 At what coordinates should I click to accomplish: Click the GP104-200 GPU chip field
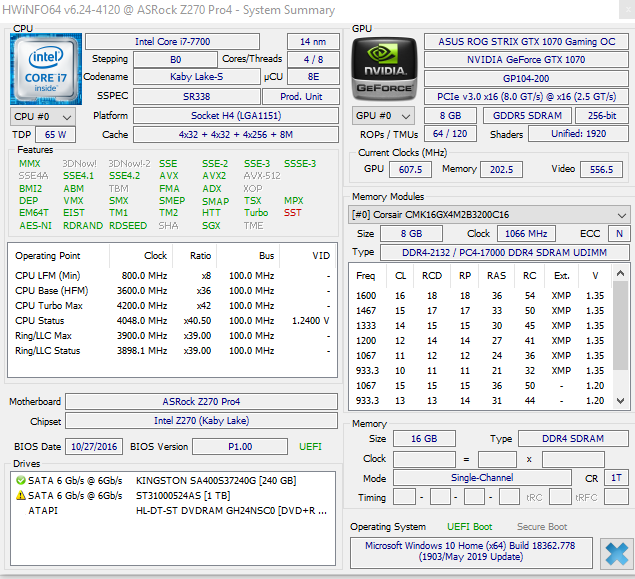click(x=526, y=79)
